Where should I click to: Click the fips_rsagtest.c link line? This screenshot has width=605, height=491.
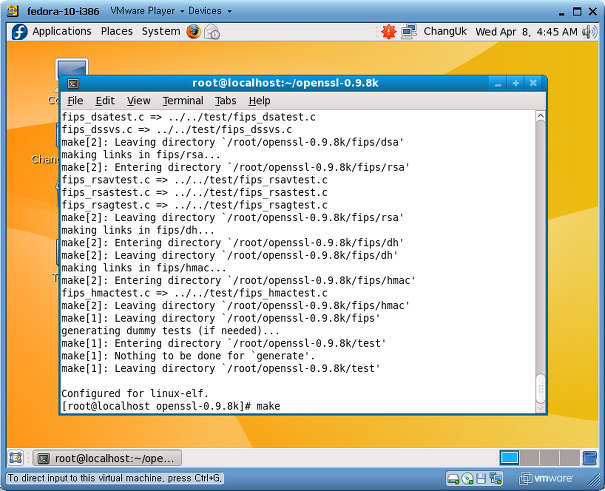point(194,205)
